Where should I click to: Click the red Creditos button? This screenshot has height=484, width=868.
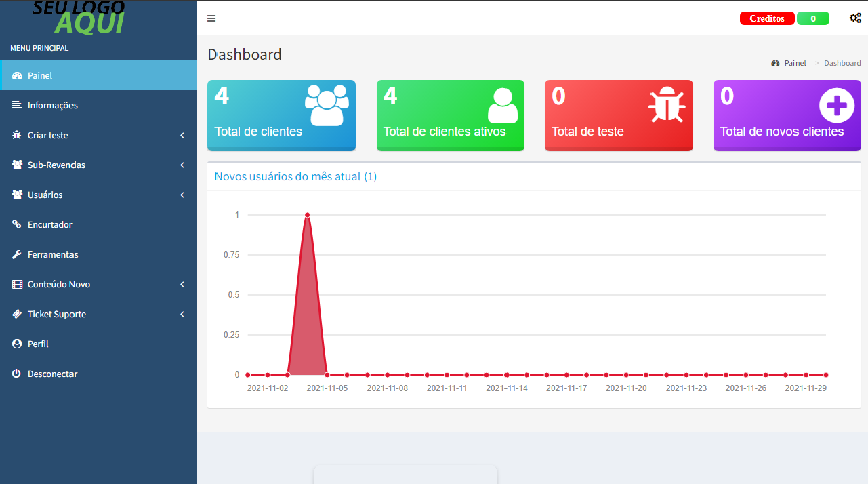pos(766,18)
